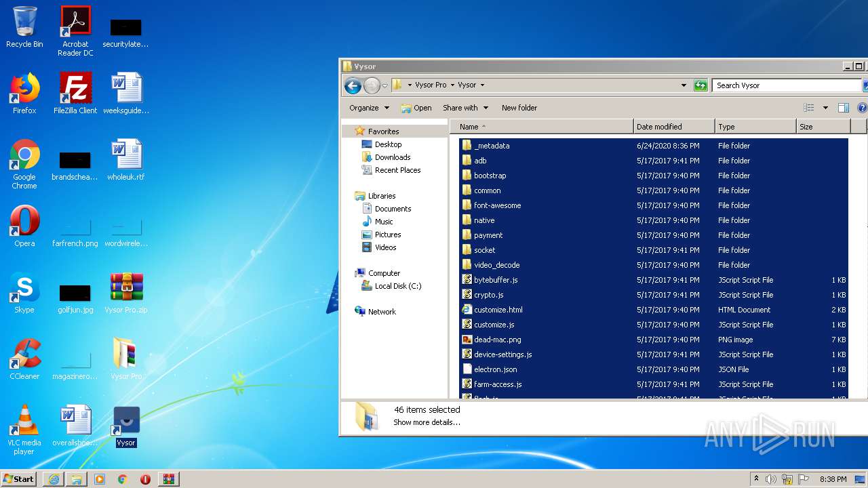
Task: Select the customize.html file
Action: (x=654, y=310)
